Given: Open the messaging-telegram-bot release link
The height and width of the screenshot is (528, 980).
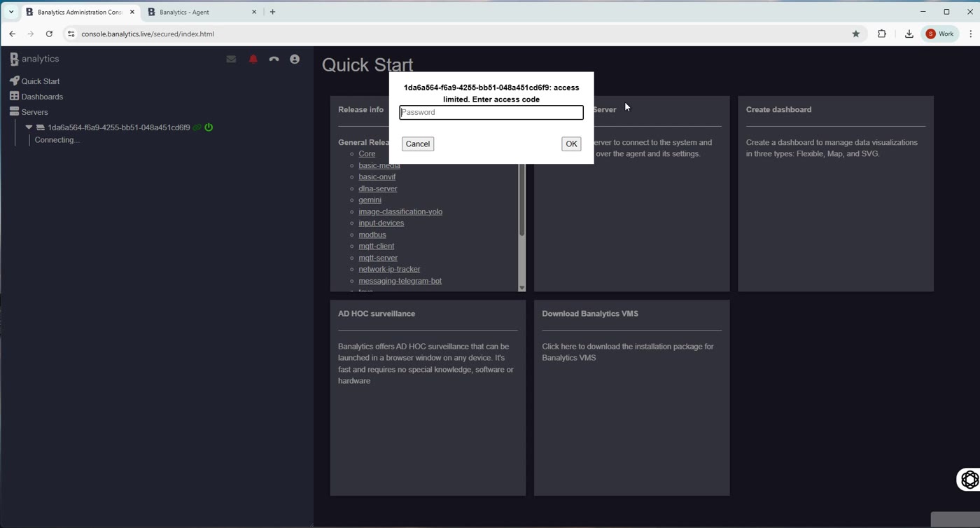Looking at the screenshot, I should tap(400, 281).
